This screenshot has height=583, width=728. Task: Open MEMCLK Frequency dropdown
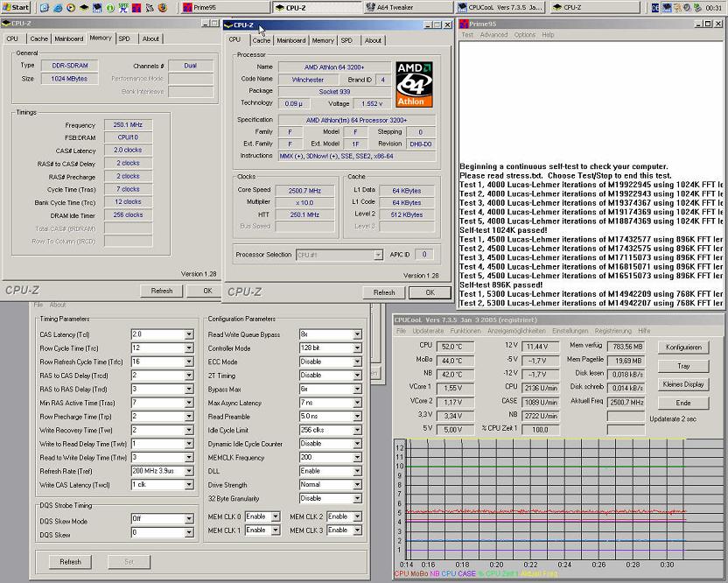click(357, 458)
